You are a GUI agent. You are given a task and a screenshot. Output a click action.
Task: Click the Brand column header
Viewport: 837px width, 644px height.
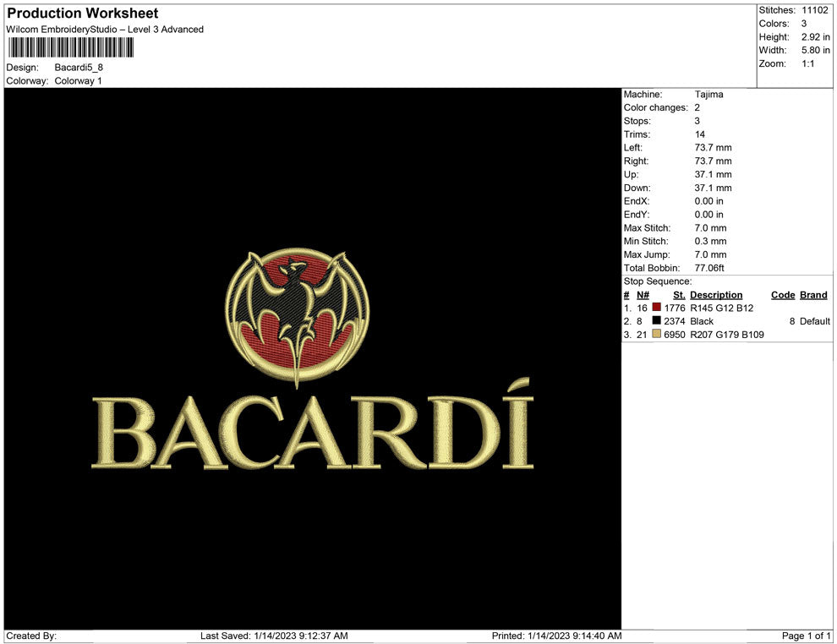(813, 294)
